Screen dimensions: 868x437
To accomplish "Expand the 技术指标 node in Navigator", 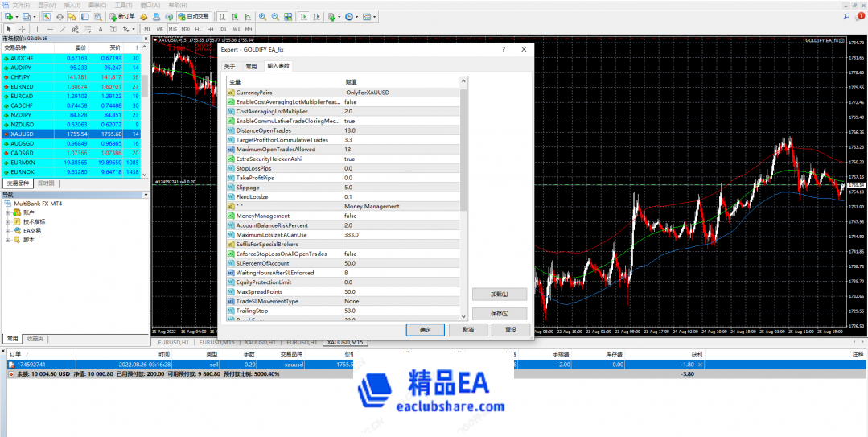I will [8, 221].
